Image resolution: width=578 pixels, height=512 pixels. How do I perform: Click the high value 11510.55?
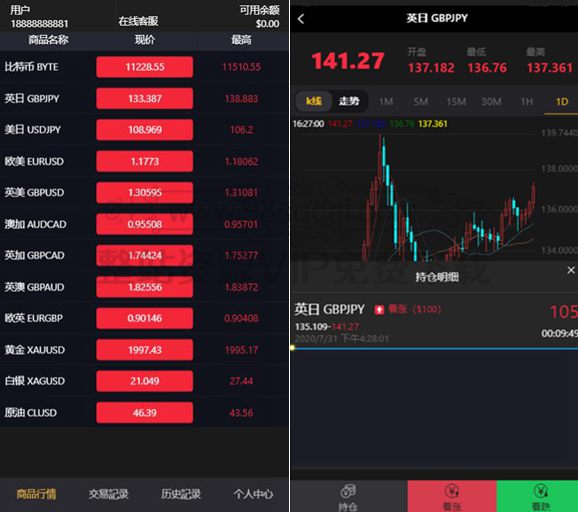click(241, 67)
